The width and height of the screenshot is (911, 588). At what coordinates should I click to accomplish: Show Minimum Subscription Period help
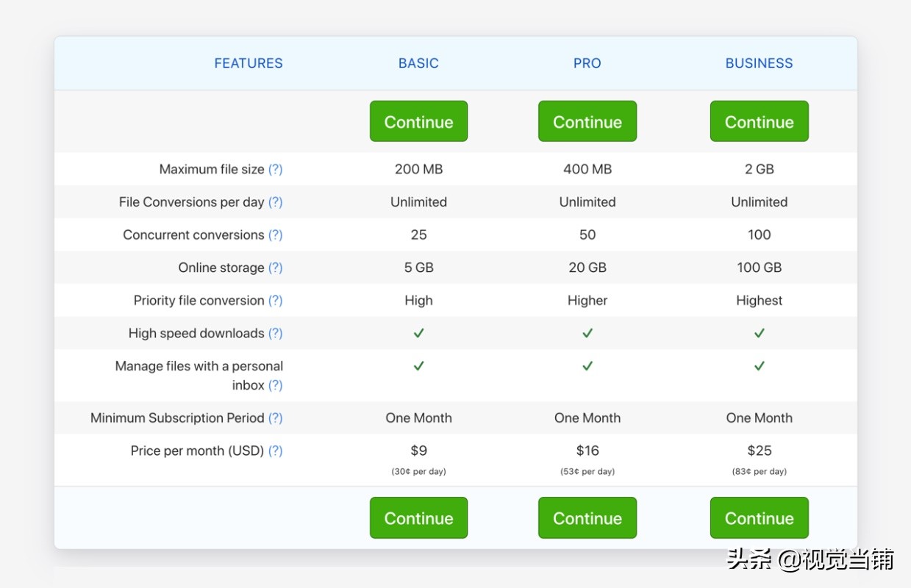(275, 417)
